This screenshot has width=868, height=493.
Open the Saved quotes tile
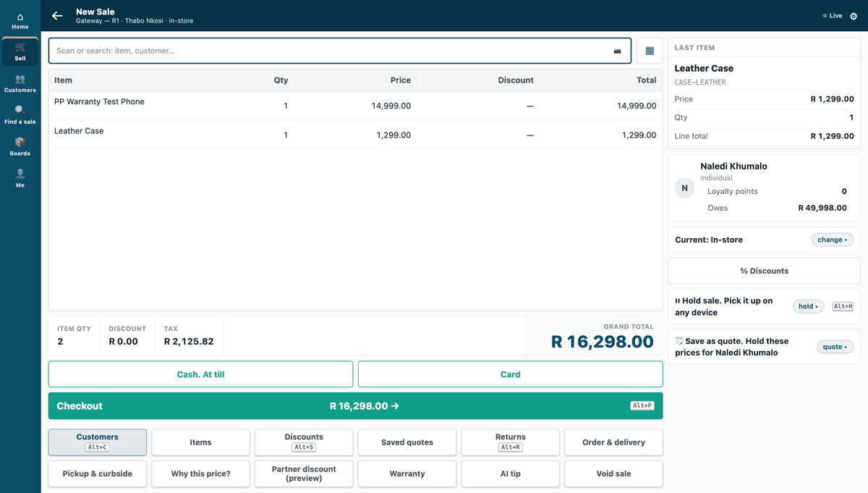(407, 442)
